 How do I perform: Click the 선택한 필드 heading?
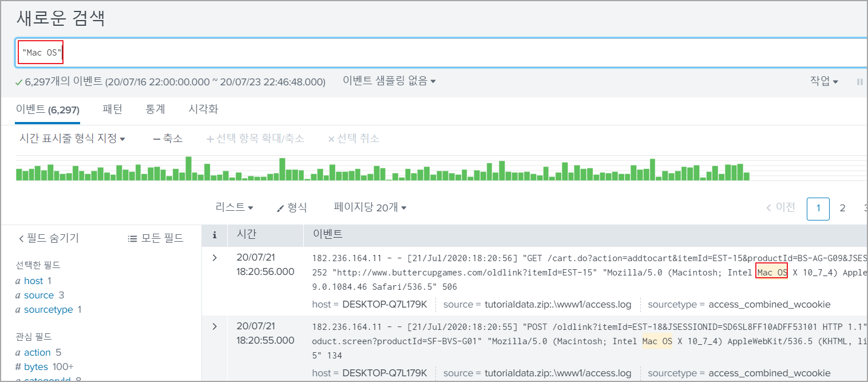[38, 265]
